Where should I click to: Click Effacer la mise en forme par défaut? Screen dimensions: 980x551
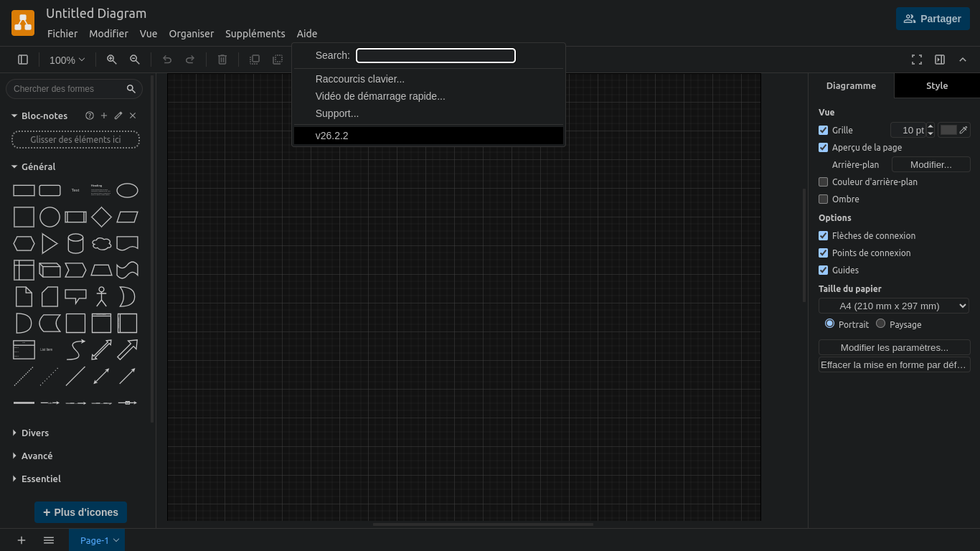coord(894,364)
